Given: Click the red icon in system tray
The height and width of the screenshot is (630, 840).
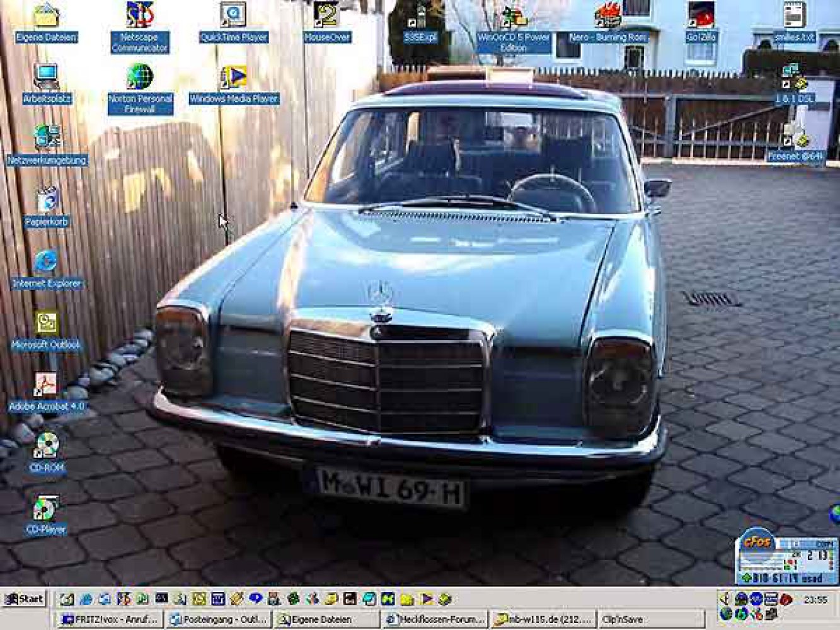Looking at the screenshot, I should click(786, 599).
